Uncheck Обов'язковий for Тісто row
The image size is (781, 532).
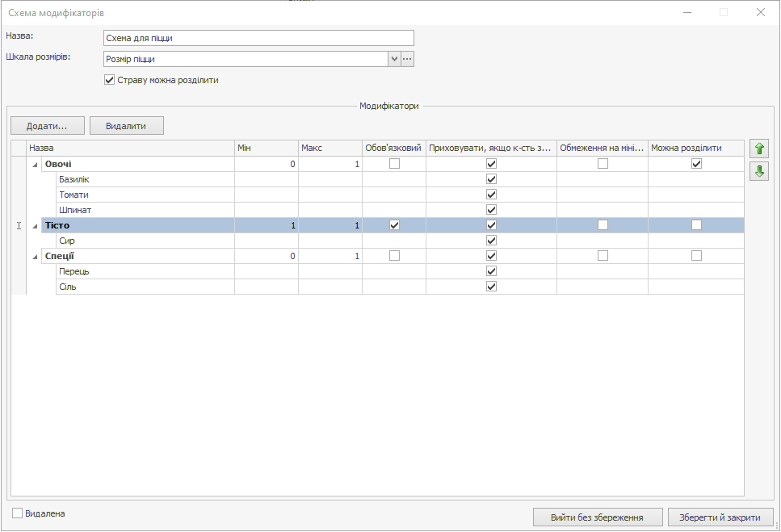[x=394, y=225]
